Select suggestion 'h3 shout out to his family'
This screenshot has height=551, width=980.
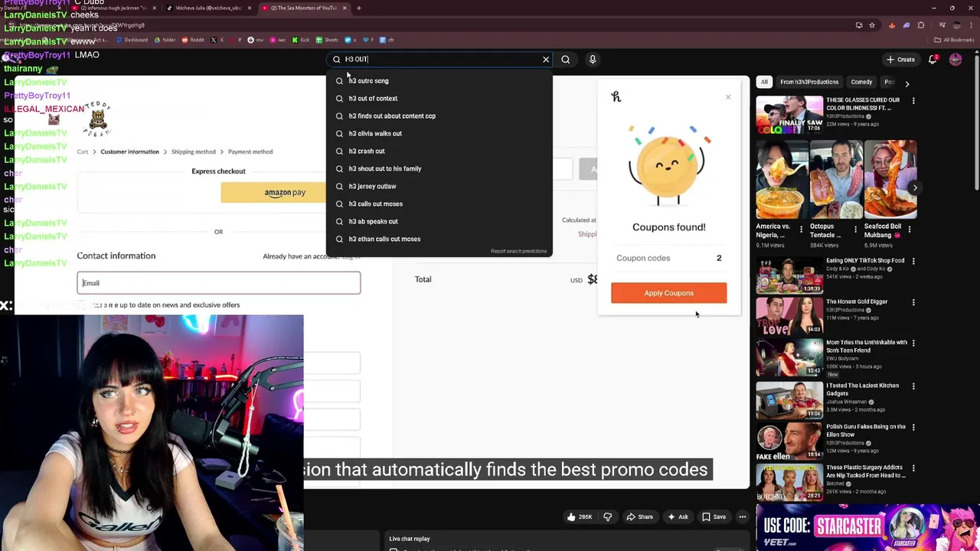439,168
